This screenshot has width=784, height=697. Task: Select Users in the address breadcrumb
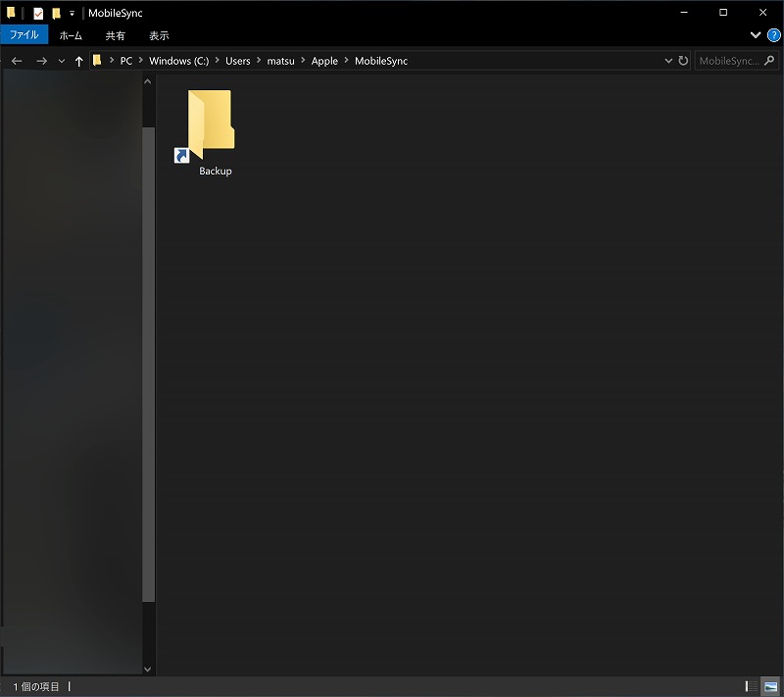[237, 61]
